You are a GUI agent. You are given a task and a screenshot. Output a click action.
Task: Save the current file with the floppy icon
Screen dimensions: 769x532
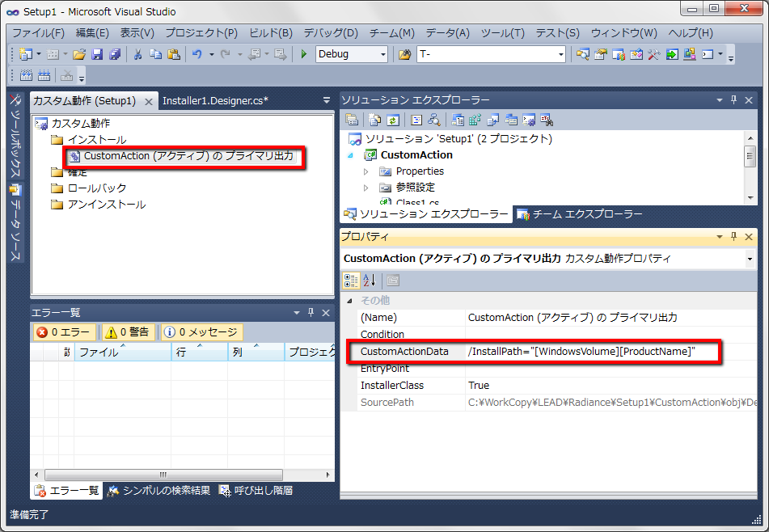[x=97, y=54]
